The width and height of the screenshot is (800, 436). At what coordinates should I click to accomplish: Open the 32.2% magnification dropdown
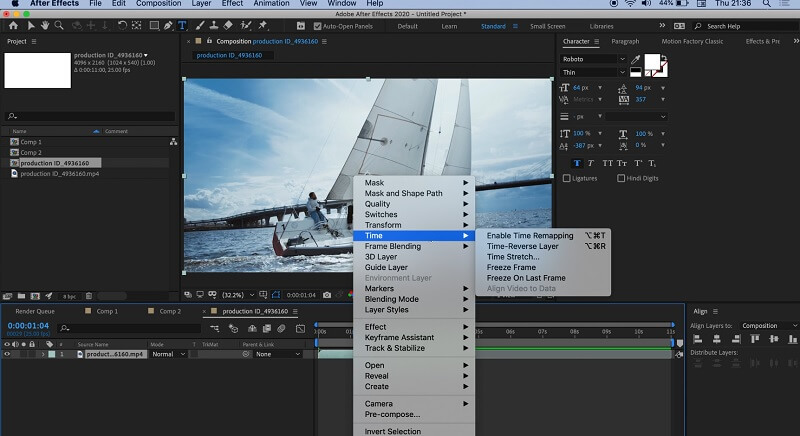tap(237, 295)
